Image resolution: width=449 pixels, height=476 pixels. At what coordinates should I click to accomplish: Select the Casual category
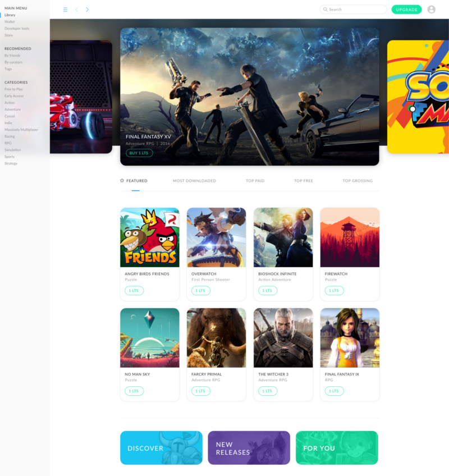tap(10, 116)
